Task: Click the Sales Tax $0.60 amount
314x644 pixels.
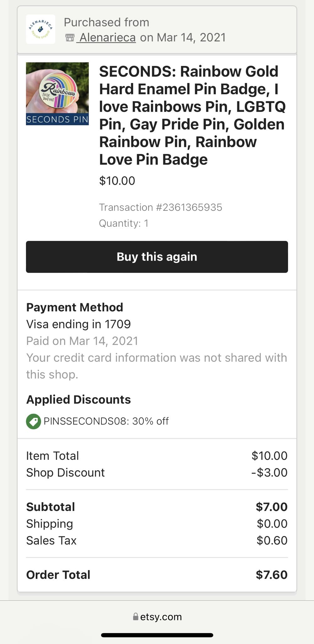Action: (x=272, y=540)
